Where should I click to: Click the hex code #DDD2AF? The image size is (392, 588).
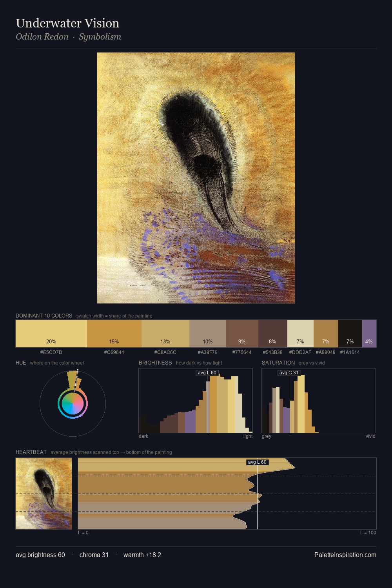click(300, 352)
